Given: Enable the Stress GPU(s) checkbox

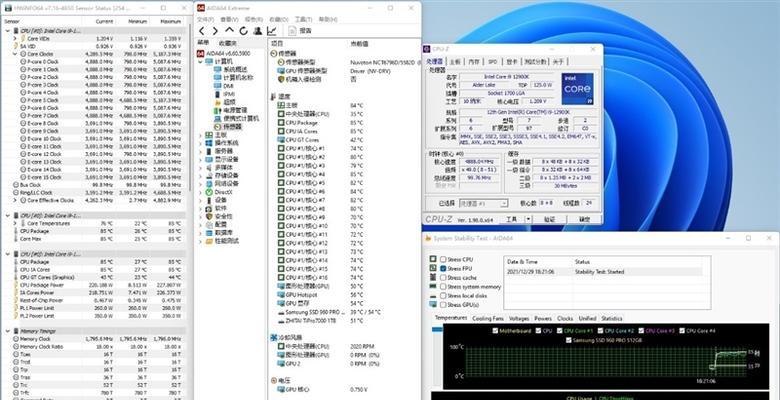Looking at the screenshot, I should click(443, 304).
